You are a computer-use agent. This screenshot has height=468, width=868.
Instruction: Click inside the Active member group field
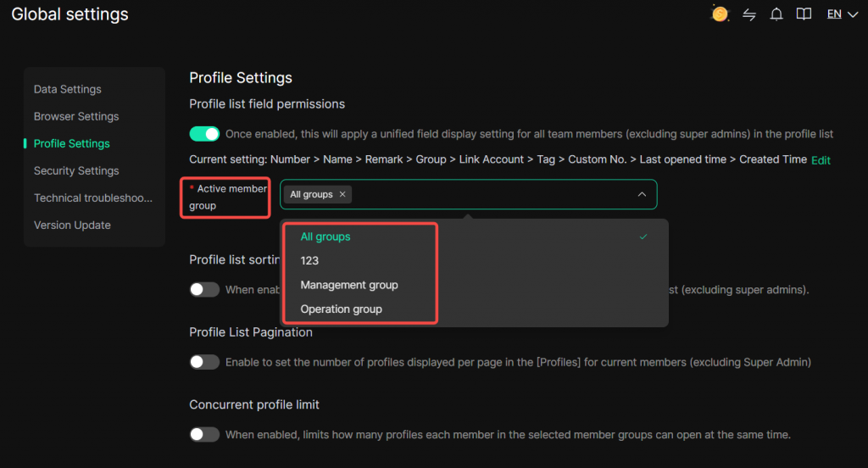click(468, 194)
